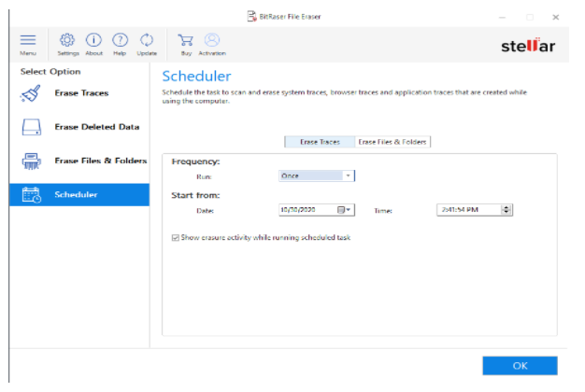Screen dimensions: 585x392
Task: Close the BitRaser window
Action: tap(555, 17)
